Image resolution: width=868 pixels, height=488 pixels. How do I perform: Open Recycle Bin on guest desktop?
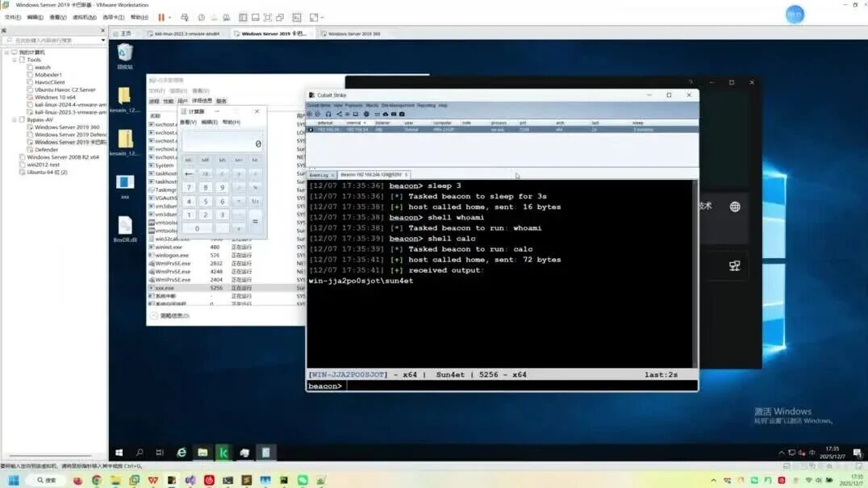(125, 56)
